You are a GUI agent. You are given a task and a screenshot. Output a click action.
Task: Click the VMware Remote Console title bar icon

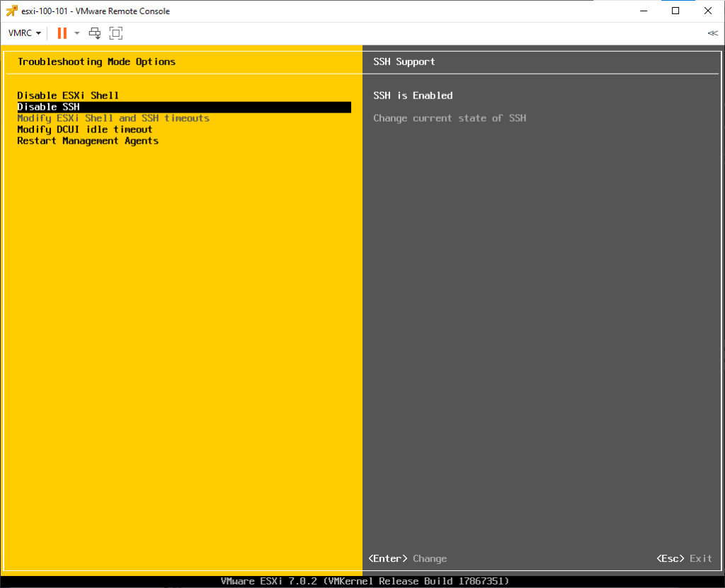coord(11,11)
